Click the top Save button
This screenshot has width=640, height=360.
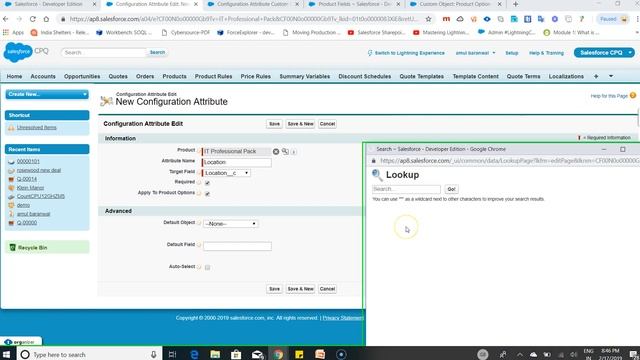tap(274, 124)
